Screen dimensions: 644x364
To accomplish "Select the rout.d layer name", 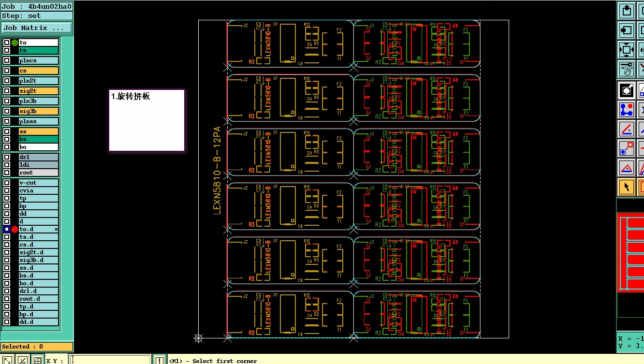I will 39,299.
